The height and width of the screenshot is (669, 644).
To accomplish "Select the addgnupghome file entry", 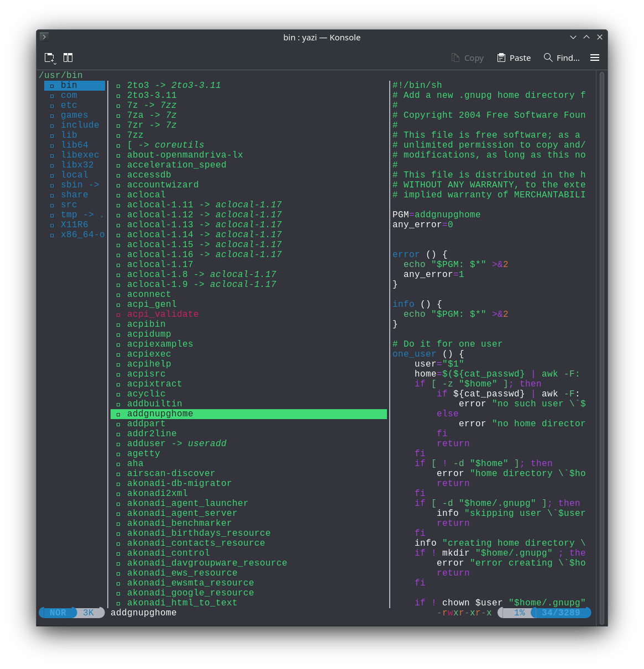I will click(160, 414).
